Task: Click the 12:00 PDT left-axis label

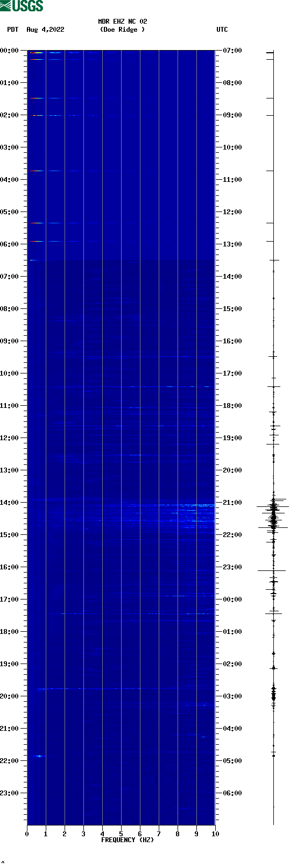Action: [x=9, y=438]
